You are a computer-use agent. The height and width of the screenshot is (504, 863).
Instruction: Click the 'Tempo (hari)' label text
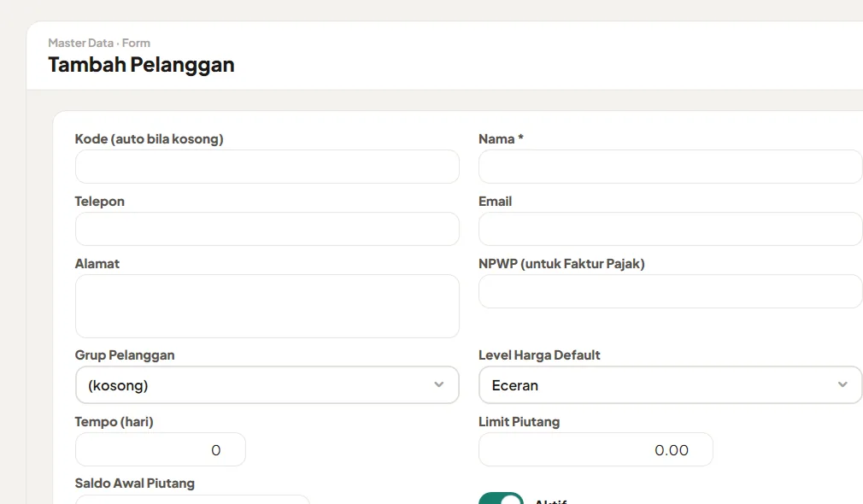pos(114,421)
